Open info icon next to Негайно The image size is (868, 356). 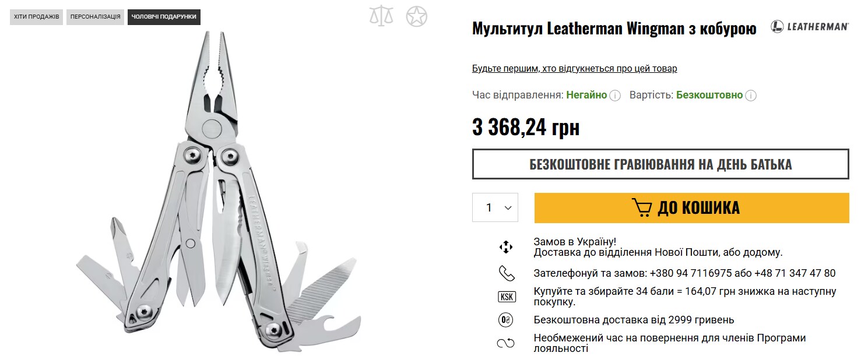(615, 96)
